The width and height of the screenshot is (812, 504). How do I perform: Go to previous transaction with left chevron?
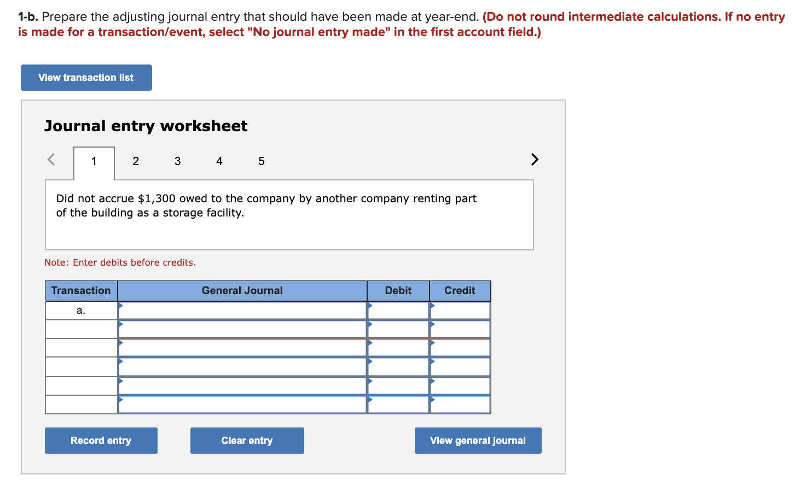[x=51, y=160]
